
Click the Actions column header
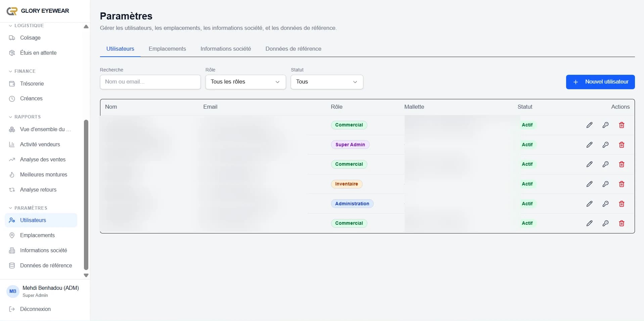point(620,107)
